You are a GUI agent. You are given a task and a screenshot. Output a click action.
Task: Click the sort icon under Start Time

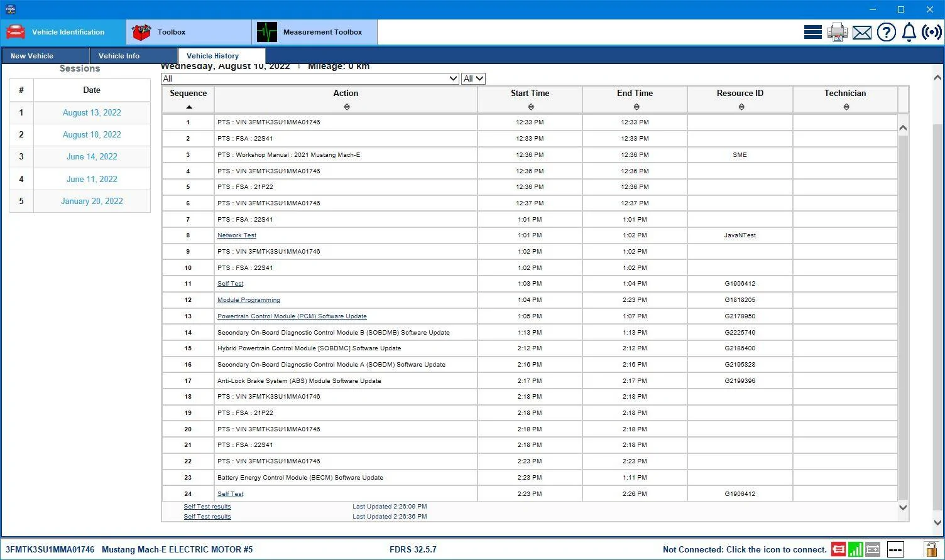[x=531, y=107]
